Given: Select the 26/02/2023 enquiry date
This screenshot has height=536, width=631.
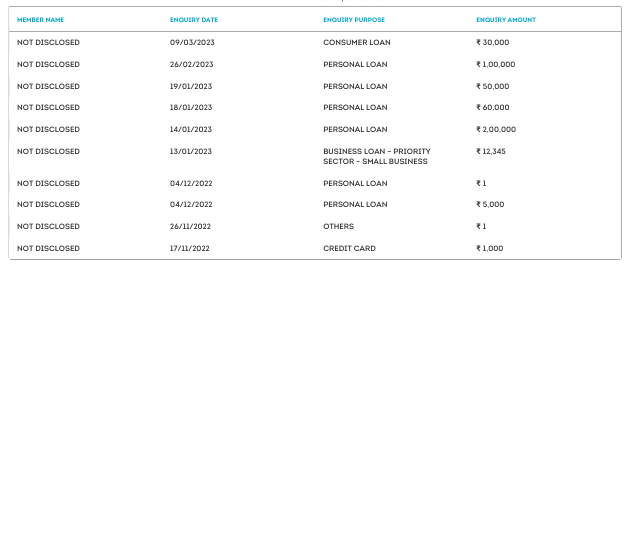Looking at the screenshot, I should pyautogui.click(x=191, y=65).
